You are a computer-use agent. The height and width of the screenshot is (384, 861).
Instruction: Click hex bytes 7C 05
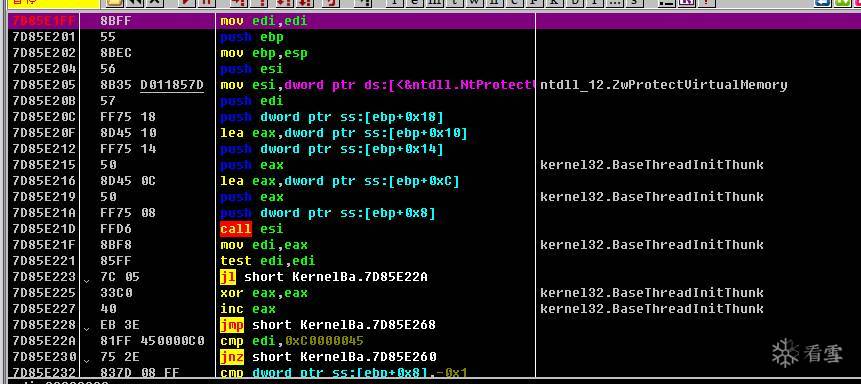coord(120,276)
